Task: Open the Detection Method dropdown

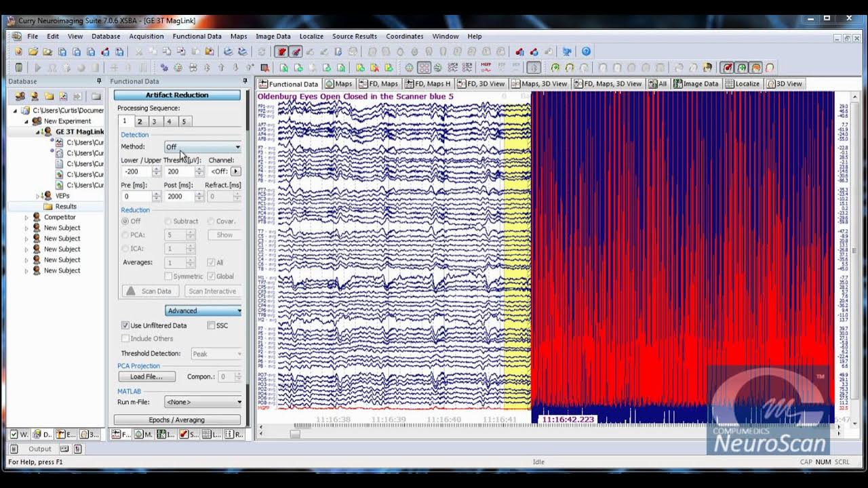Action: [x=203, y=146]
